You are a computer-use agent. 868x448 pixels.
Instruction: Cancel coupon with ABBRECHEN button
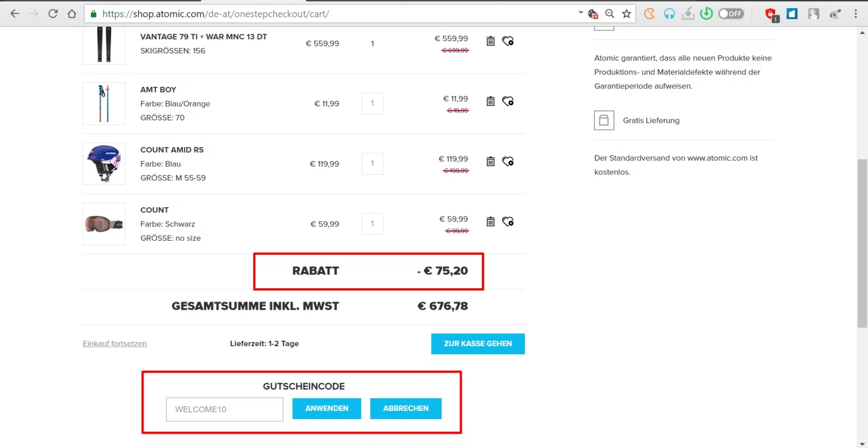[x=406, y=409]
